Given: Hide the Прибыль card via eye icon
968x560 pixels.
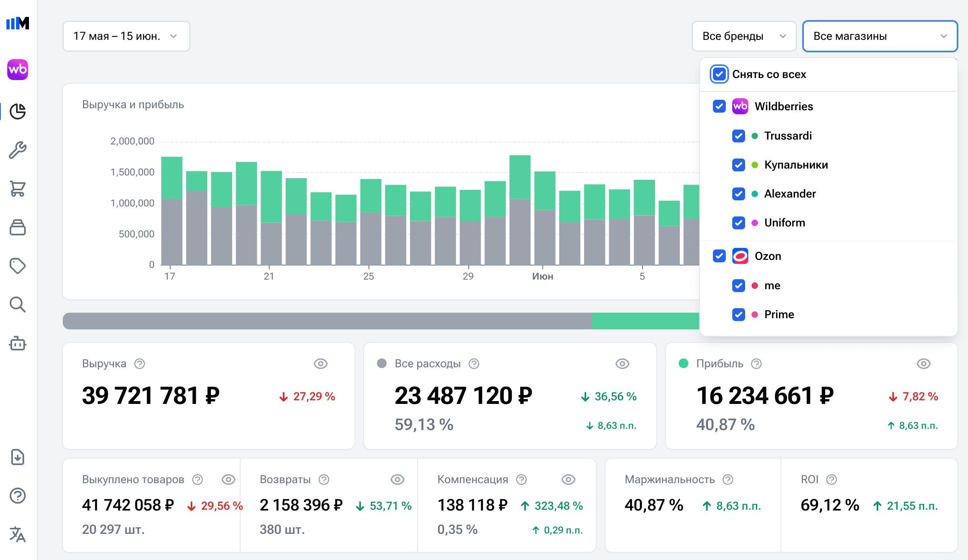Looking at the screenshot, I should (924, 364).
